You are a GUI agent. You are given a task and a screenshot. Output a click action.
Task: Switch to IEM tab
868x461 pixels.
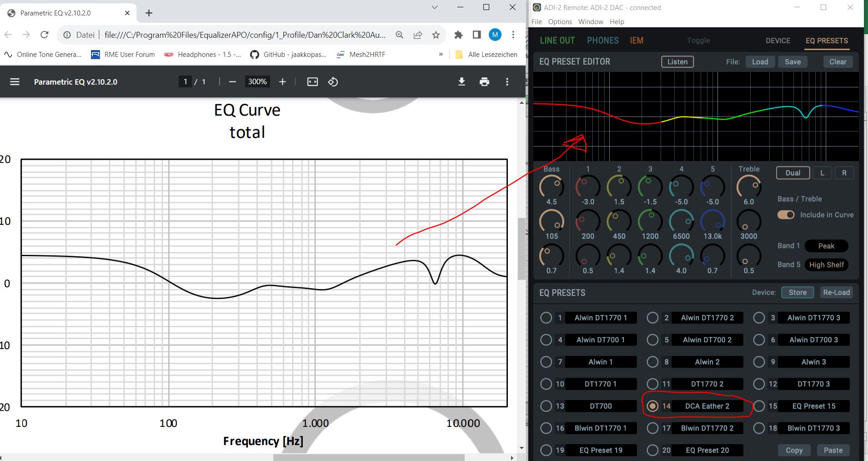637,41
